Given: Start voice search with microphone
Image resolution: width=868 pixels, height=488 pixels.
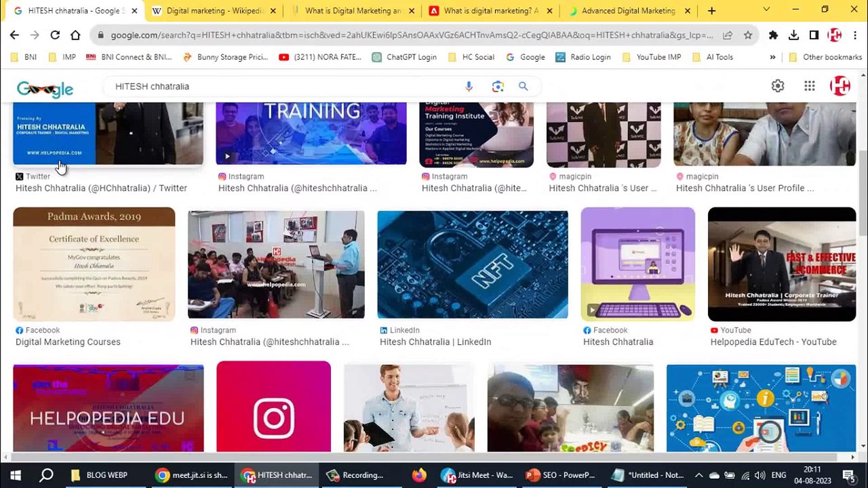Looking at the screenshot, I should coord(469,86).
